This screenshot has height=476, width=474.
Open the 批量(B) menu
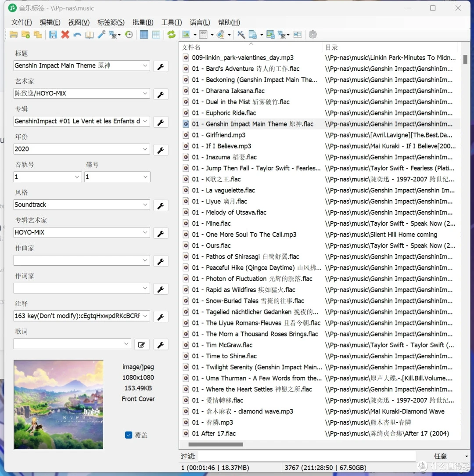tap(143, 22)
